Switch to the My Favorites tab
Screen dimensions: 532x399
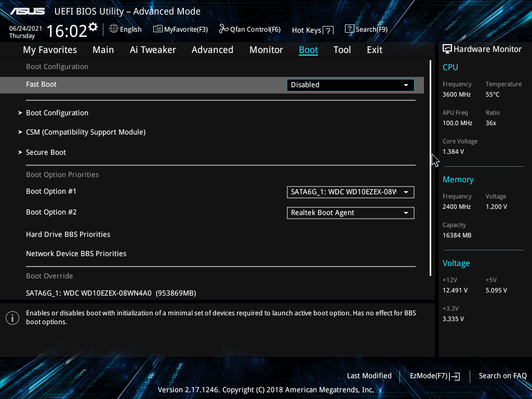(x=50, y=49)
